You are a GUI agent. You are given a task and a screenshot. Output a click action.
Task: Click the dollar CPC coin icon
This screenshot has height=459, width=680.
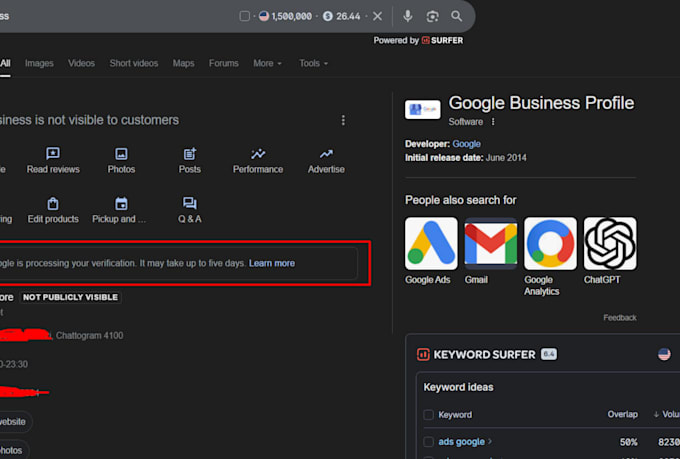pos(328,16)
